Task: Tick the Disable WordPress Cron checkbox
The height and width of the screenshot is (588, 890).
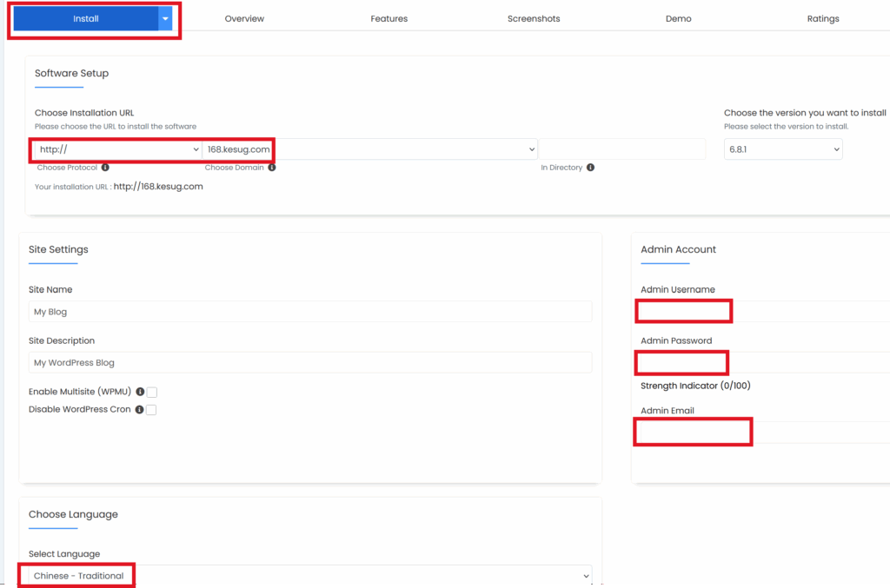Action: (x=151, y=410)
